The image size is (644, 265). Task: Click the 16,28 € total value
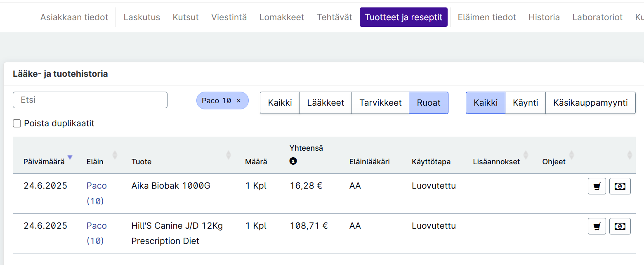coord(306,186)
